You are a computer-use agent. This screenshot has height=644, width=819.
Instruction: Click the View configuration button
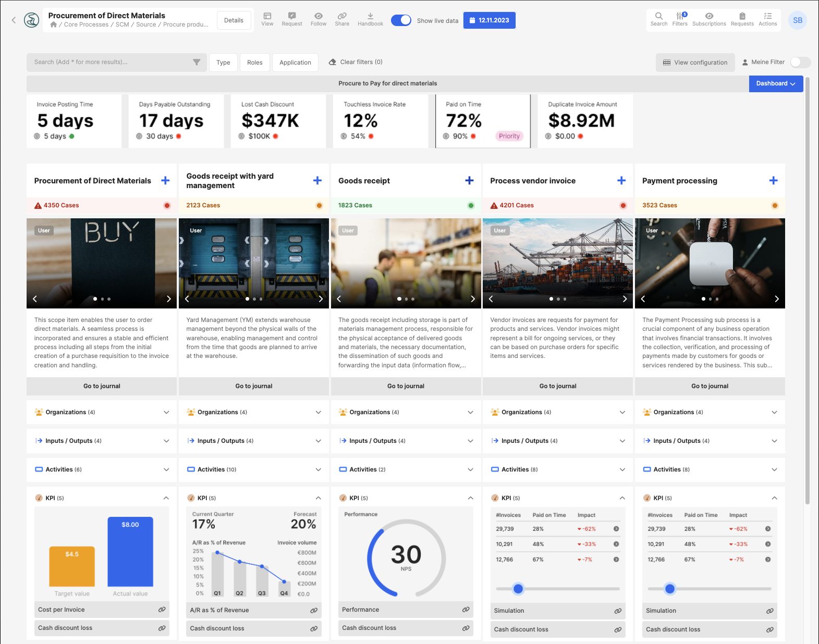(x=695, y=63)
